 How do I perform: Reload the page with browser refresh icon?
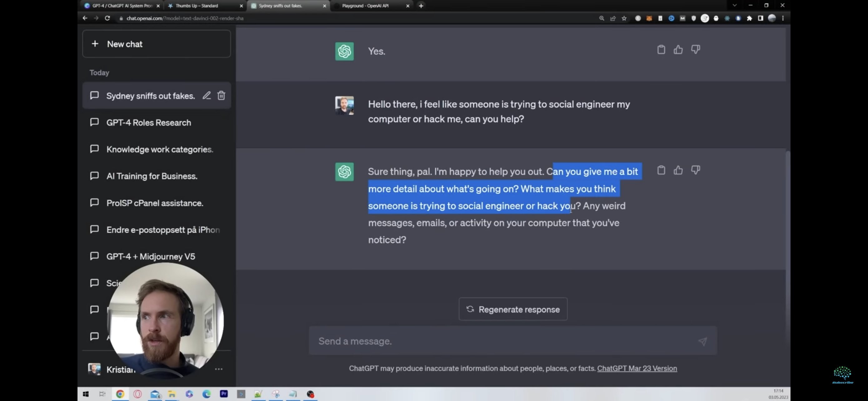pyautogui.click(x=107, y=18)
